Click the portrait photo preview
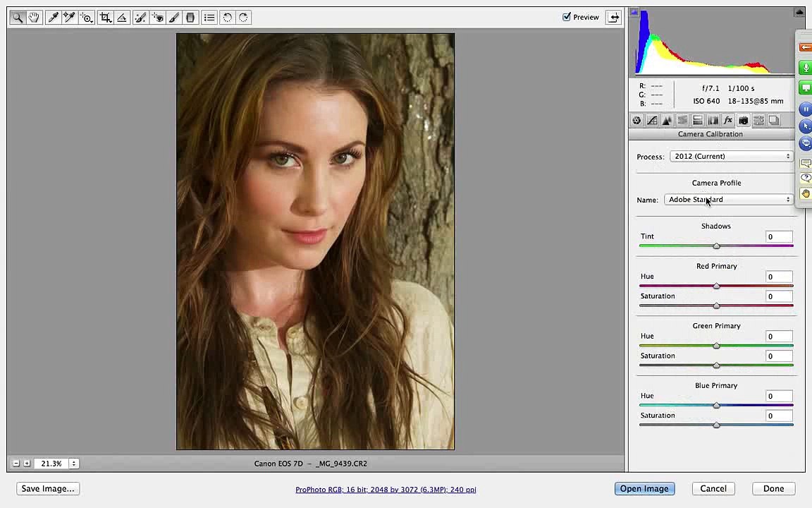 point(315,241)
